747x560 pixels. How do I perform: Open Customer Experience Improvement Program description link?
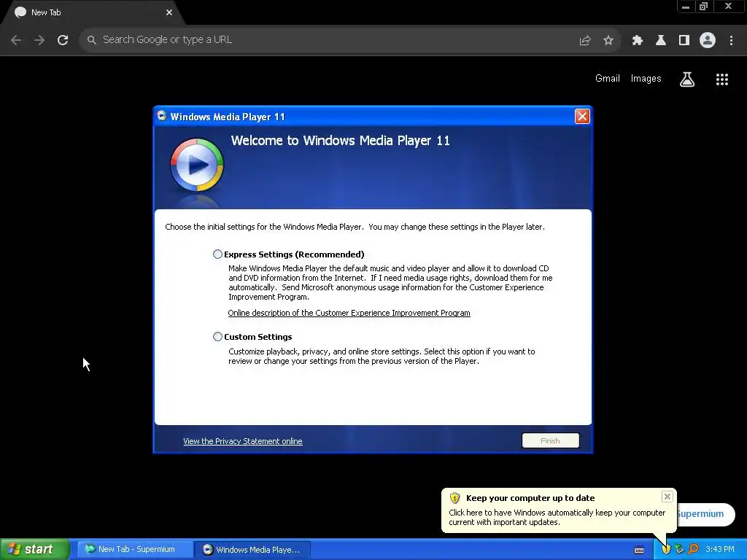pos(349,313)
